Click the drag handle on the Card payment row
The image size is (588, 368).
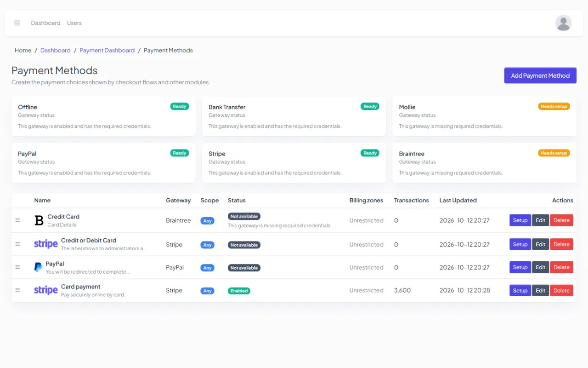tap(18, 290)
